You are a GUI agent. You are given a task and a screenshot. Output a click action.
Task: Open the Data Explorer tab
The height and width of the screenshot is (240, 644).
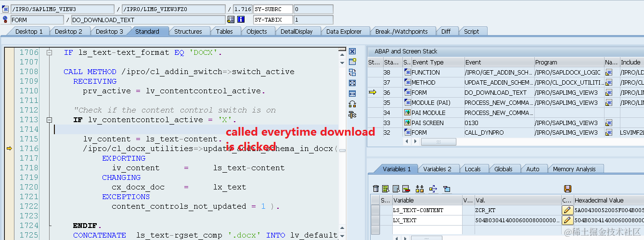(x=344, y=31)
